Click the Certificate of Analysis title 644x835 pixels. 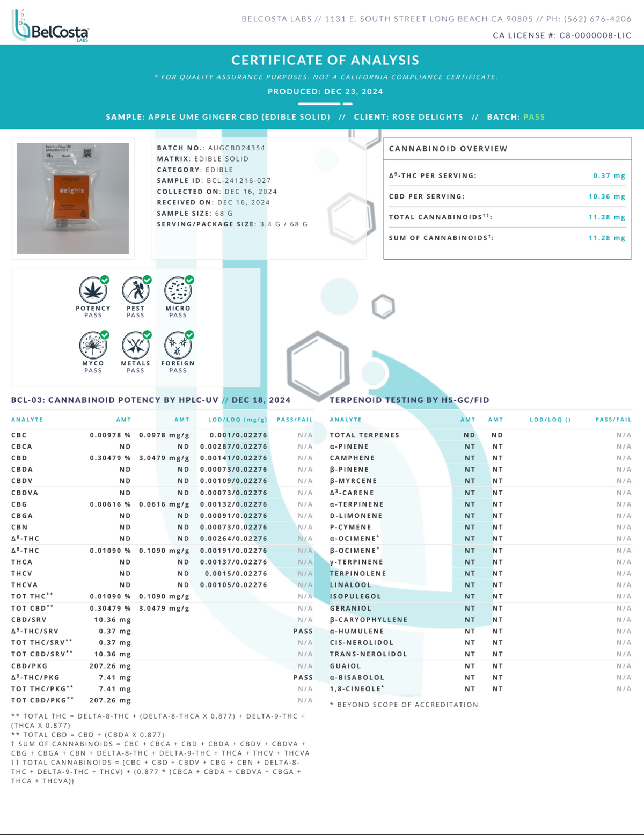(325, 60)
